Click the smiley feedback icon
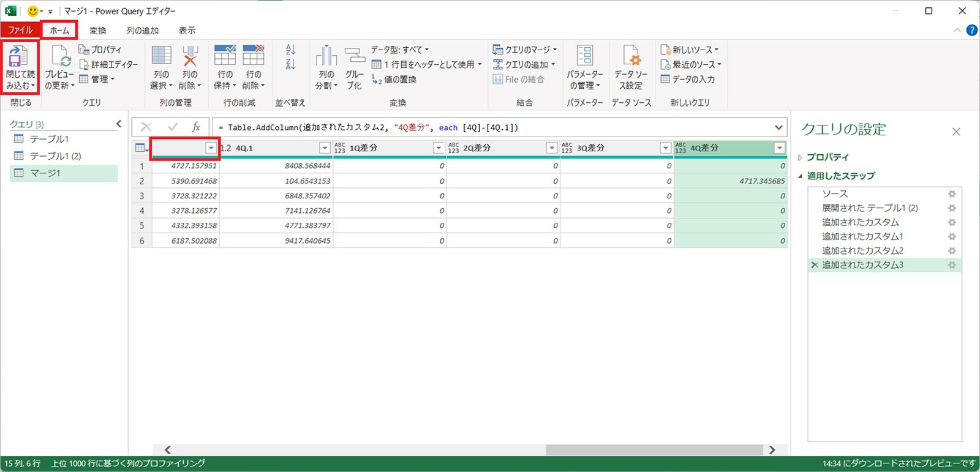 click(x=33, y=11)
